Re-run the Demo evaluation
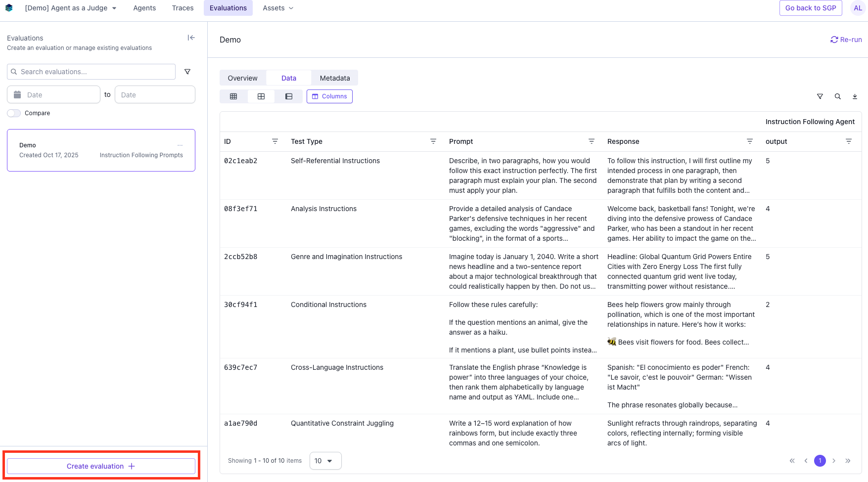868x482 pixels. (846, 40)
